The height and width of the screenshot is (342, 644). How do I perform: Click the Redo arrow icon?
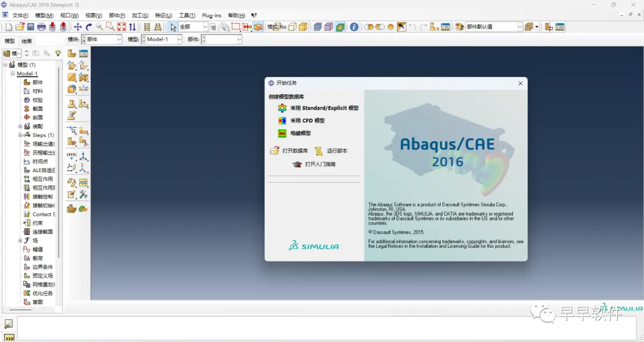click(423, 27)
